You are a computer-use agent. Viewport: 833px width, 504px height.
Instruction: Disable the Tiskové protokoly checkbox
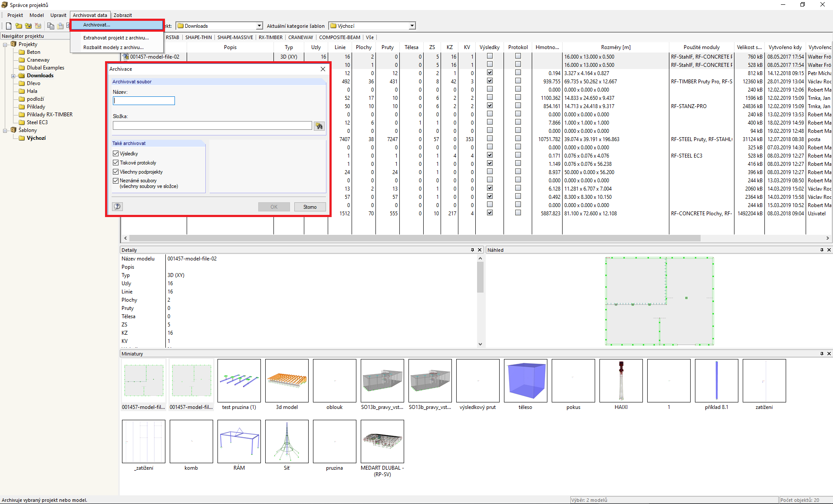[x=115, y=162]
